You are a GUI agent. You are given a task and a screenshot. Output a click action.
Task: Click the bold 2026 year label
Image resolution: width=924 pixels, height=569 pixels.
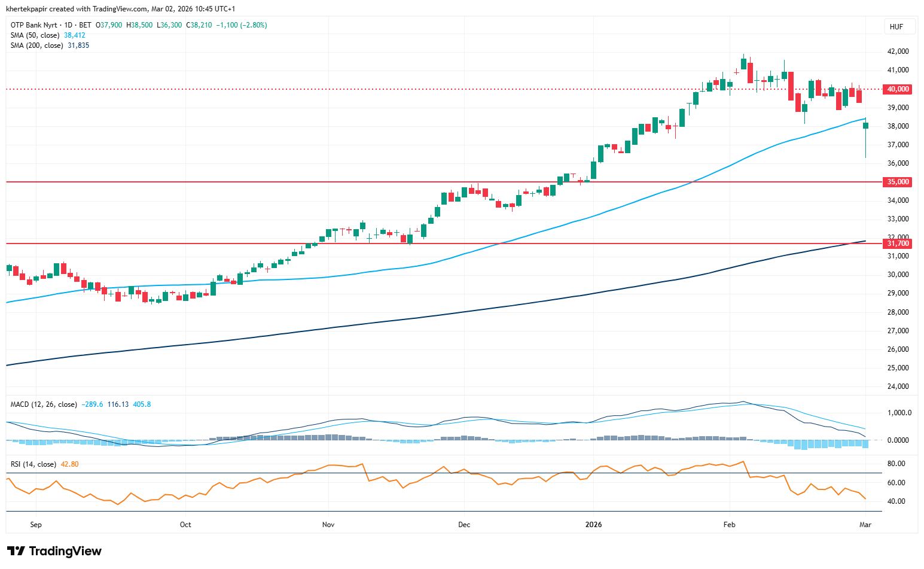tap(593, 525)
